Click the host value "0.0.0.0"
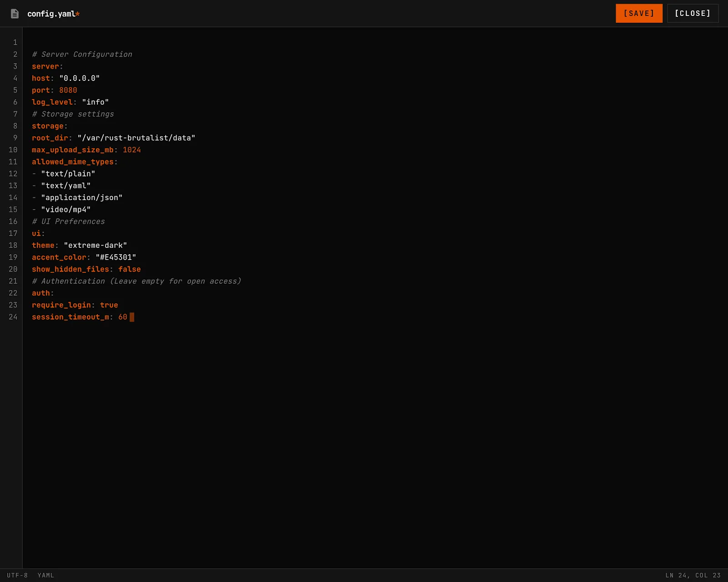 point(79,78)
